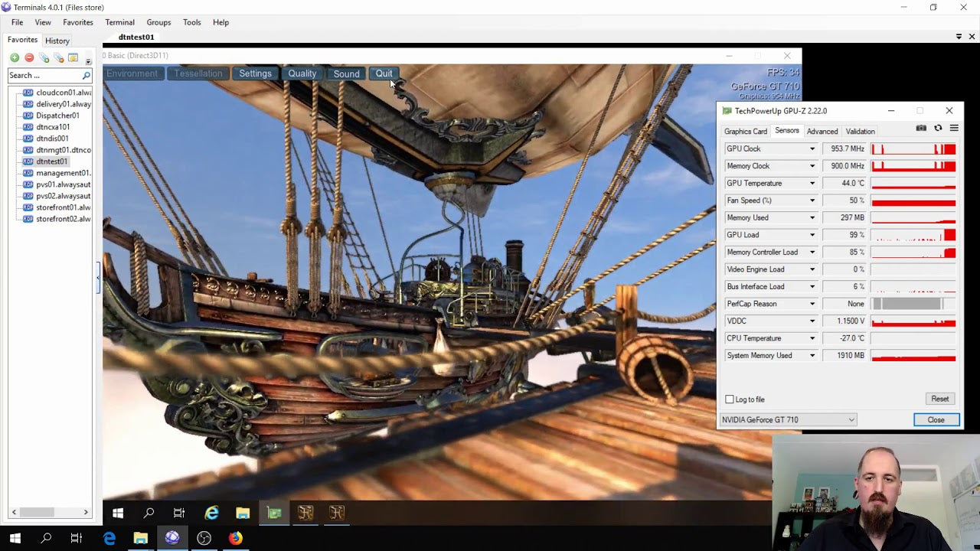Open Firefox from the local taskbar

tap(235, 538)
